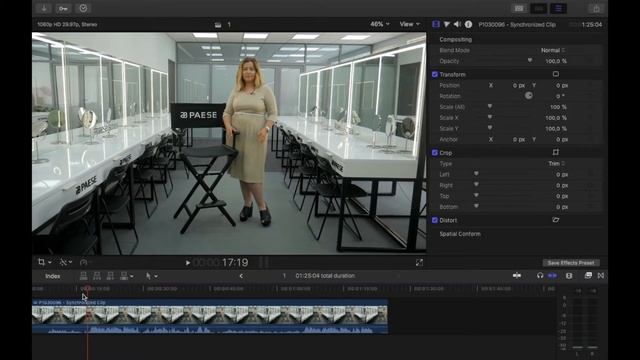Open the View options dropdown
640x360 pixels.
point(409,24)
